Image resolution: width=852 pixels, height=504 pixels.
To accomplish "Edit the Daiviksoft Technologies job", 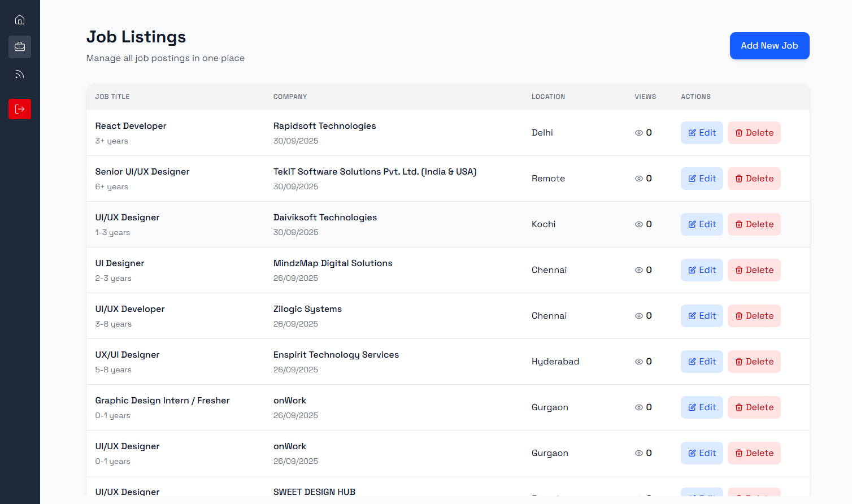I will [x=702, y=224].
